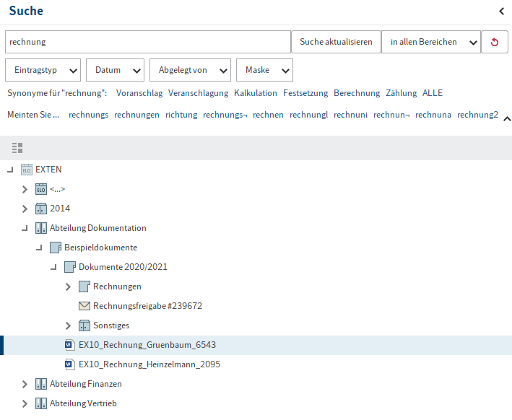
Task: Click the Kalkulation synonym link
Action: tap(256, 93)
